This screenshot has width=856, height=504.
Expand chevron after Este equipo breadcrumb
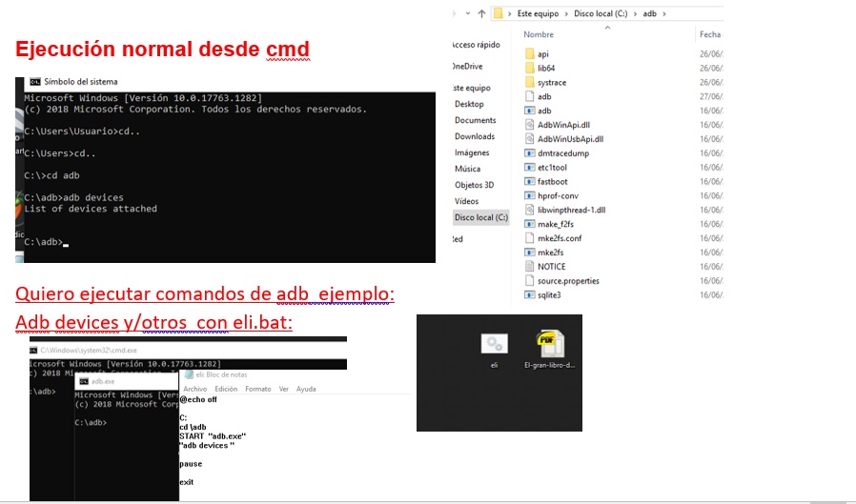566,13
